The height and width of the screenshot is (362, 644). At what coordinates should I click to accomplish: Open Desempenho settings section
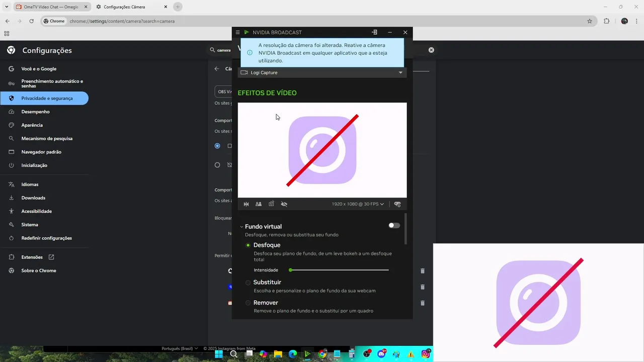[44, 112]
